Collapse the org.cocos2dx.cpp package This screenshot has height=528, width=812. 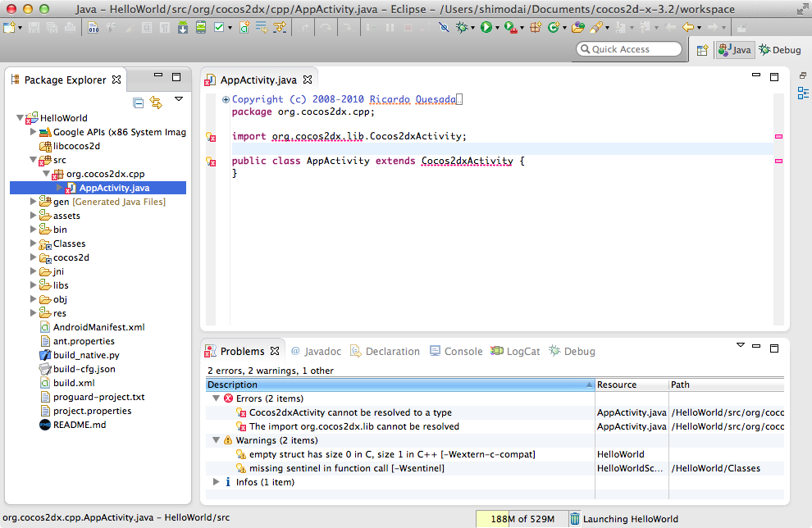click(x=46, y=174)
